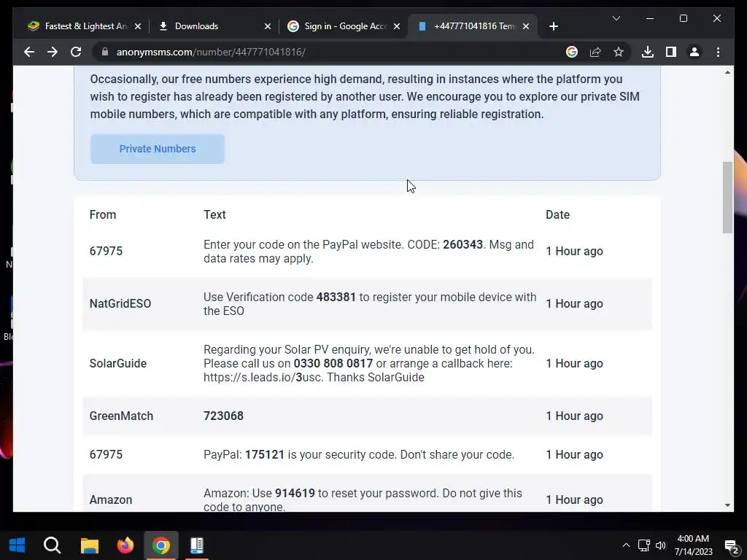
Task: Open notebook app in taskbar
Action: click(x=197, y=545)
